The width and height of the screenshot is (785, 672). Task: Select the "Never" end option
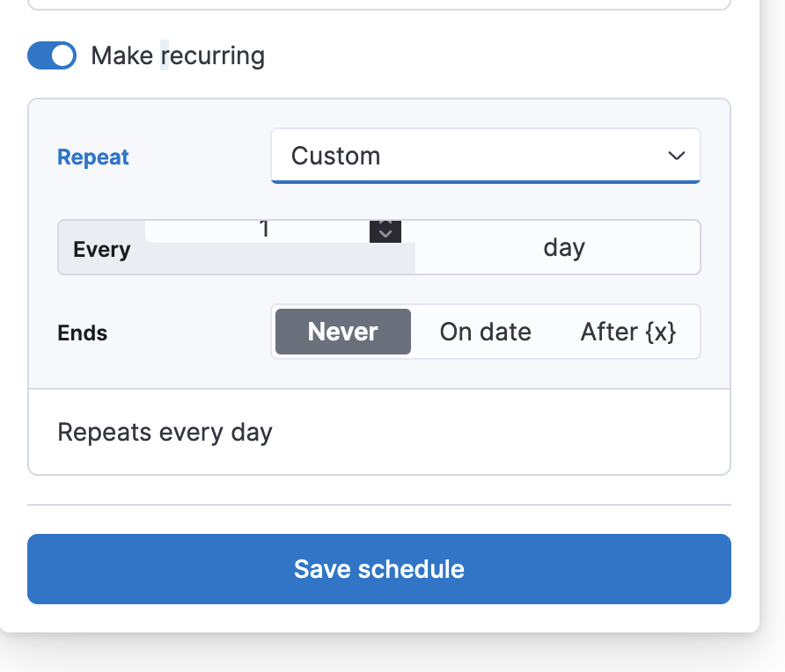[x=343, y=332]
